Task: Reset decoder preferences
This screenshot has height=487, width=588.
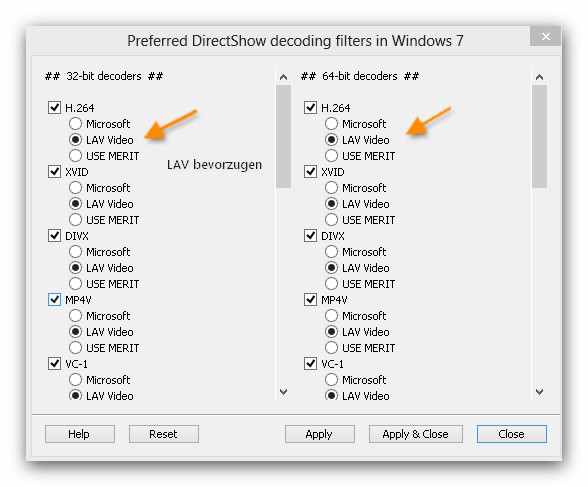Action: [164, 434]
